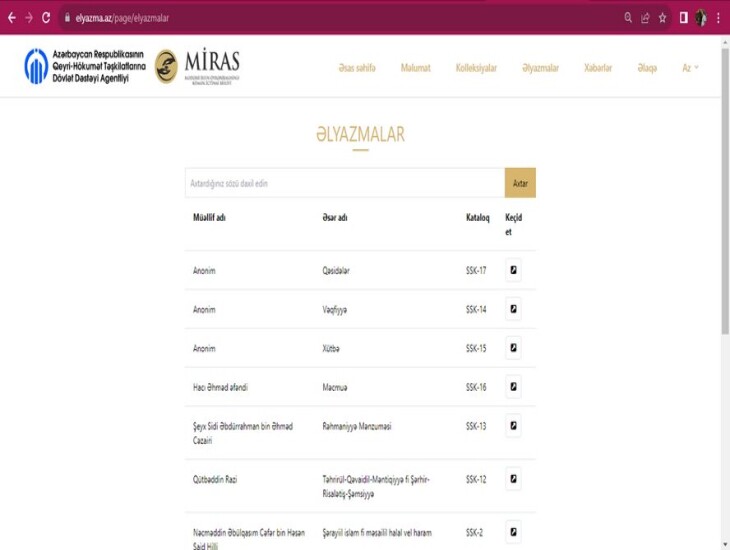Click the manuscript search input field
The width and height of the screenshot is (730, 550).
345,183
